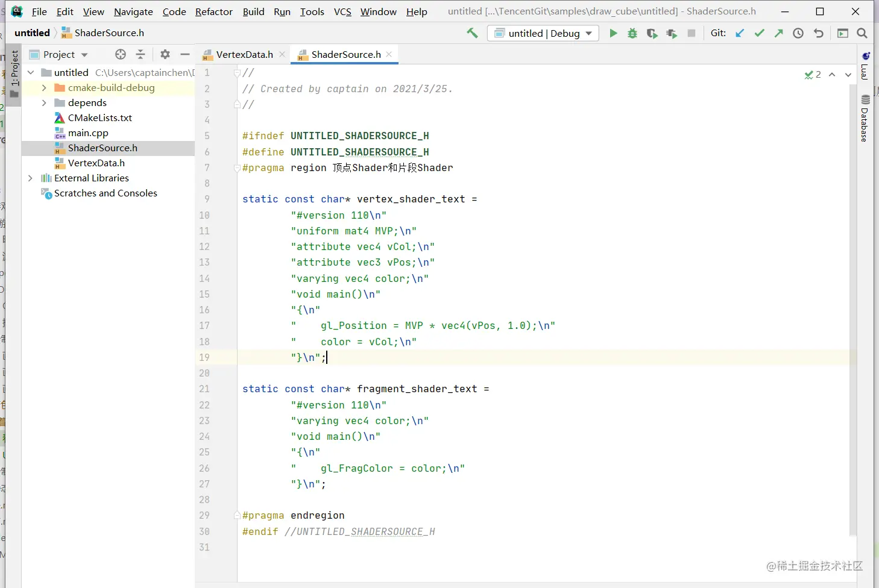
Task: Push commits with the green arrow
Action: click(x=779, y=33)
